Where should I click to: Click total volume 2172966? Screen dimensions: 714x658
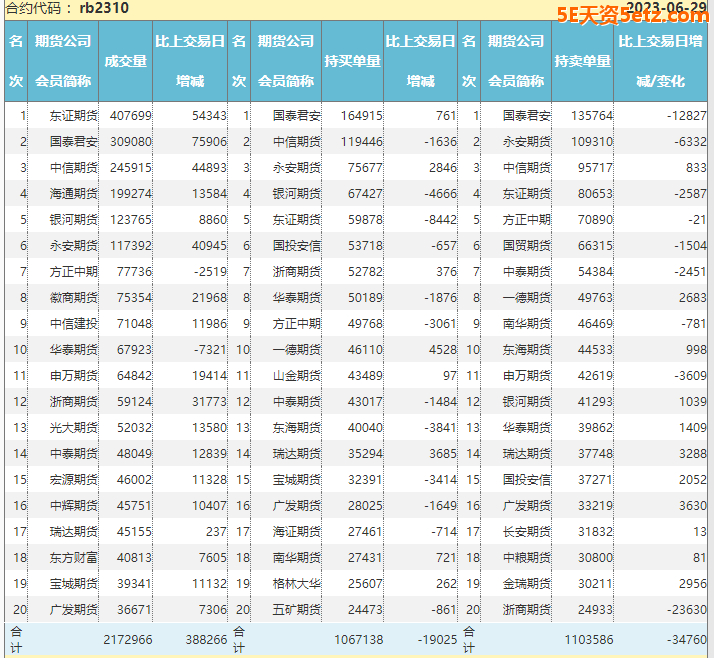pyautogui.click(x=128, y=640)
